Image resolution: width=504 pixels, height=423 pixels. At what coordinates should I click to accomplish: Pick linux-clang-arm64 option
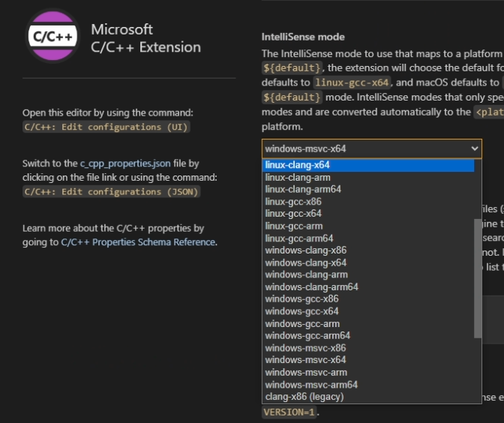click(368, 189)
